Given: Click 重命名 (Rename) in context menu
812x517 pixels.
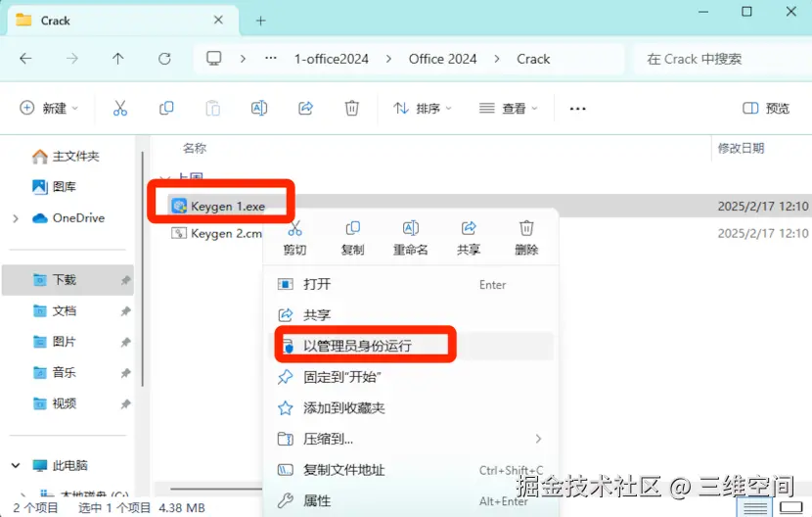Looking at the screenshot, I should 411,238.
